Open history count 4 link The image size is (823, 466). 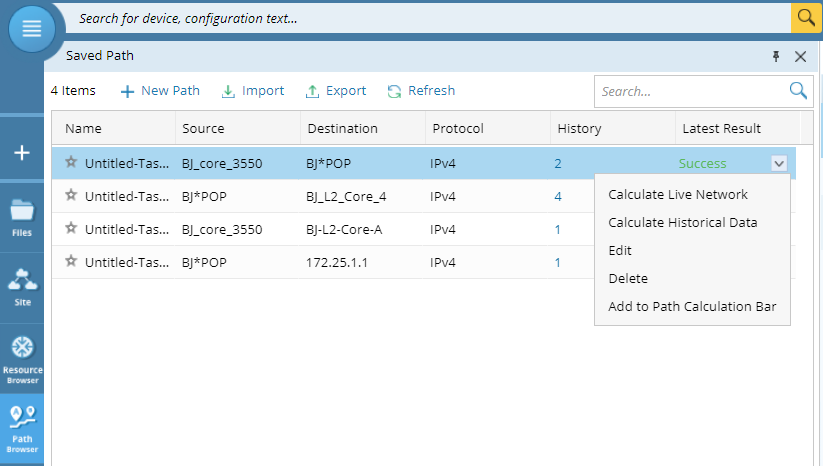(x=558, y=197)
